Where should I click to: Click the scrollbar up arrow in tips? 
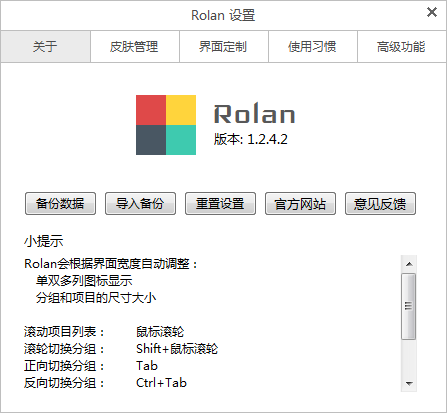coord(409,264)
